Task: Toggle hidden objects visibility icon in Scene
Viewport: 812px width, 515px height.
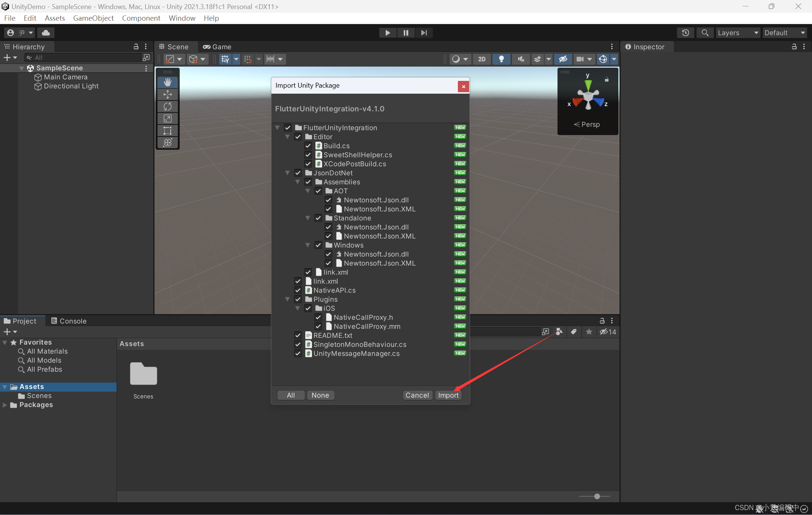Action: 563,59
